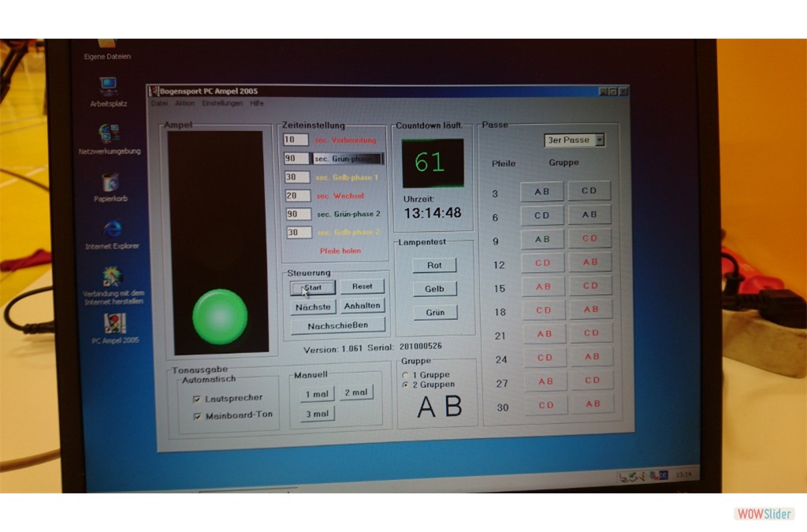Open Netzwerkumgebung desktop icon
807x532 pixels.
point(109,132)
